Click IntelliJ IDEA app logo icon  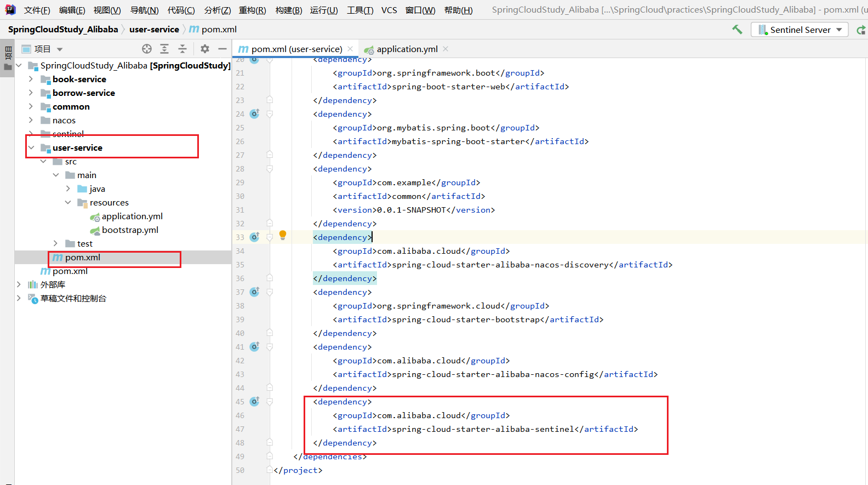point(10,10)
